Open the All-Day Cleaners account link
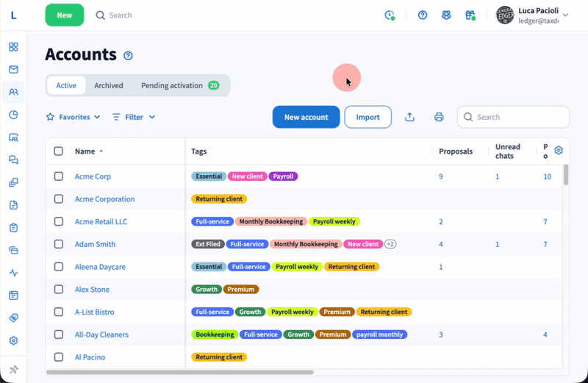 tap(101, 334)
